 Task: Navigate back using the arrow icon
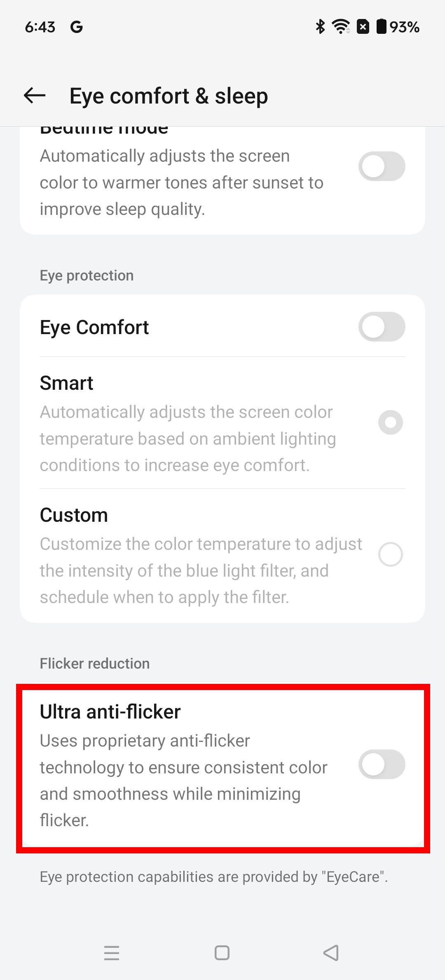(35, 95)
